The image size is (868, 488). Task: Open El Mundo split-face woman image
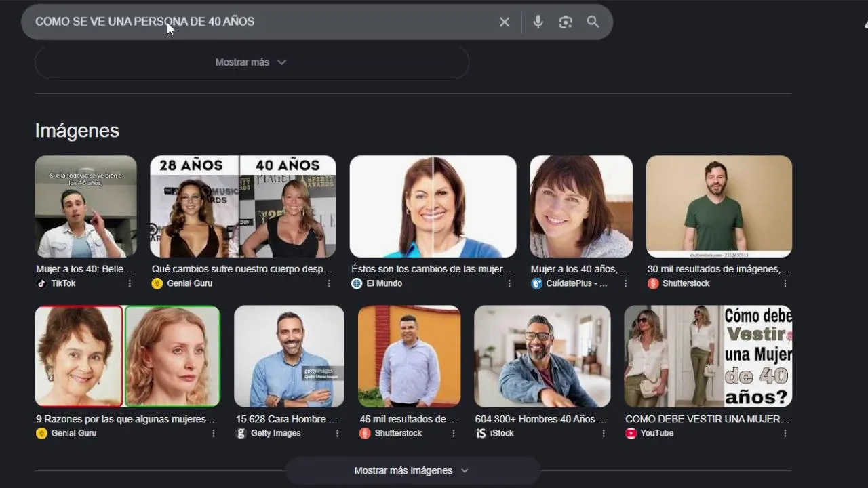[433, 206]
